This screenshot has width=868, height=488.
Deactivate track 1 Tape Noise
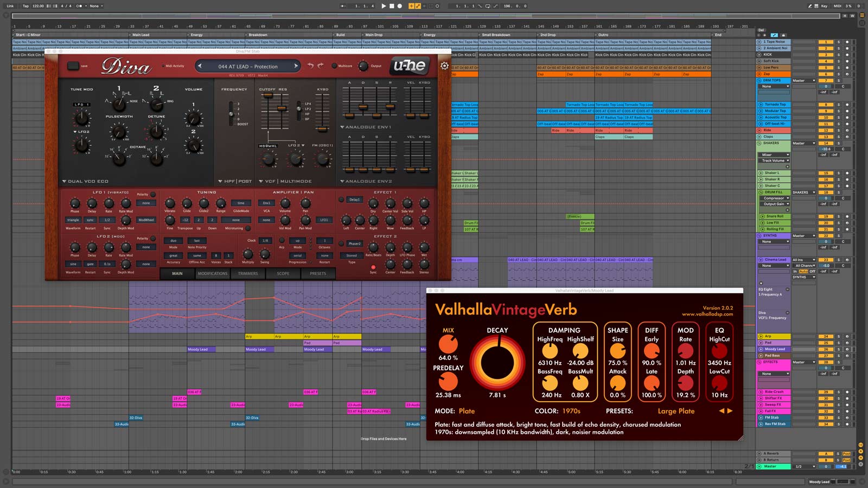(826, 42)
